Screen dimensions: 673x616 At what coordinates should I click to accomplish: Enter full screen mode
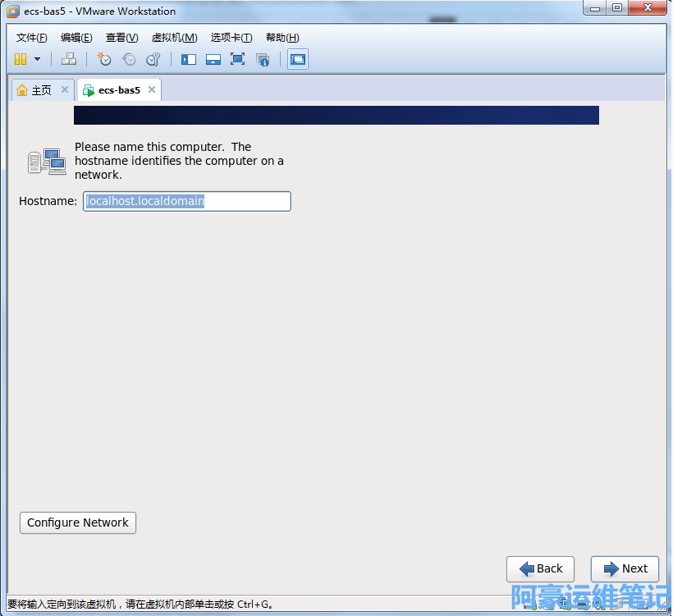click(238, 59)
